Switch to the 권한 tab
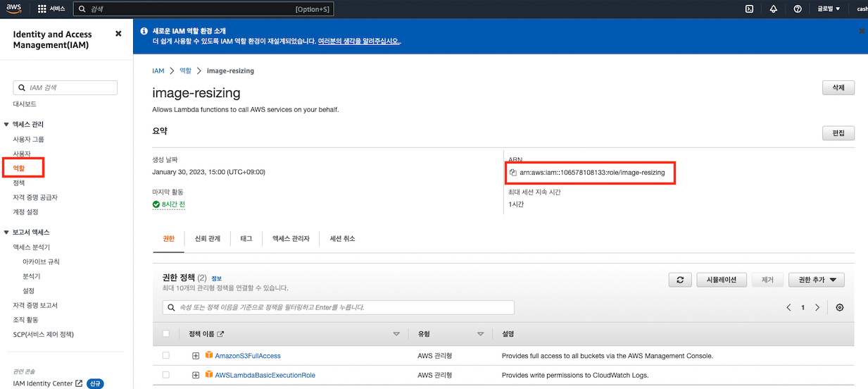The image size is (868, 389). coord(168,239)
